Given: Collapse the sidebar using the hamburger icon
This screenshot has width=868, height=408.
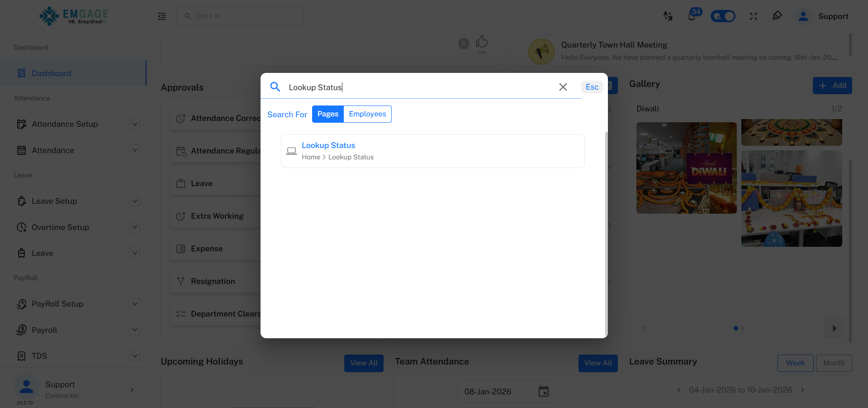Looking at the screenshot, I should click(x=161, y=16).
